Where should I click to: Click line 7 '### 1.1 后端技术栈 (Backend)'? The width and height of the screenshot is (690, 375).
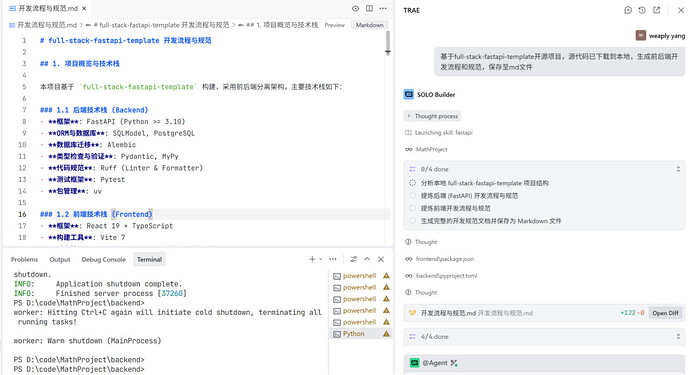(94, 110)
